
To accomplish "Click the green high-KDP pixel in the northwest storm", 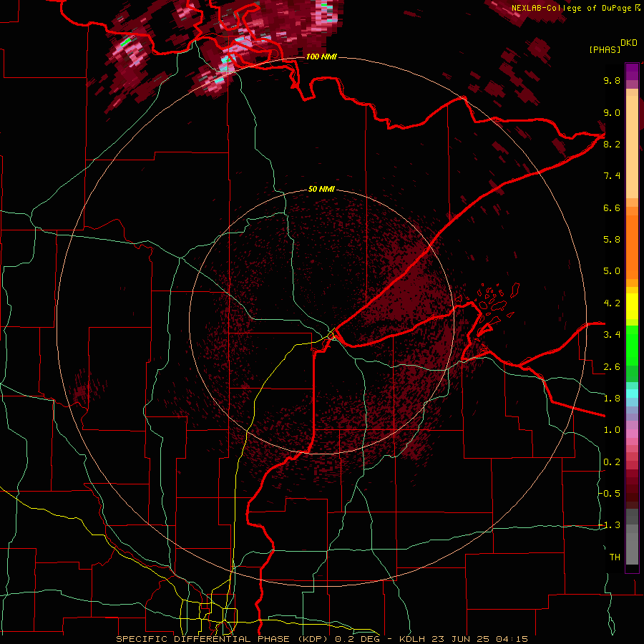I will click(x=127, y=41).
